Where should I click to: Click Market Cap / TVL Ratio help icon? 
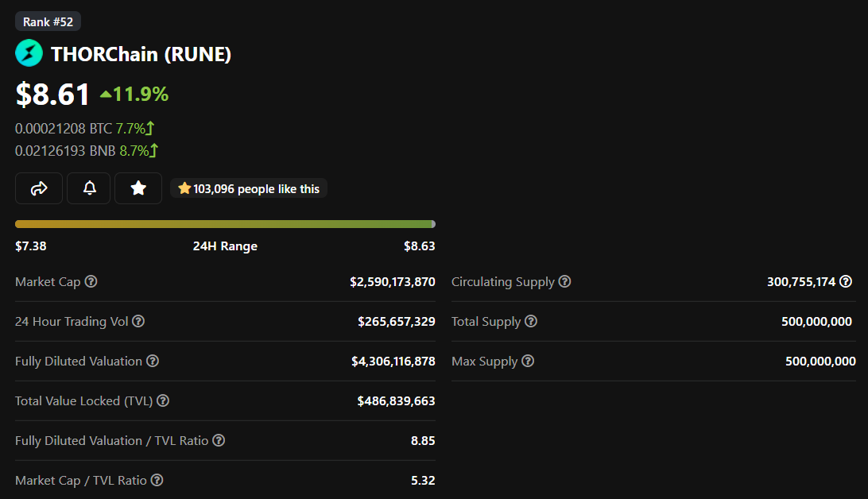(x=157, y=480)
